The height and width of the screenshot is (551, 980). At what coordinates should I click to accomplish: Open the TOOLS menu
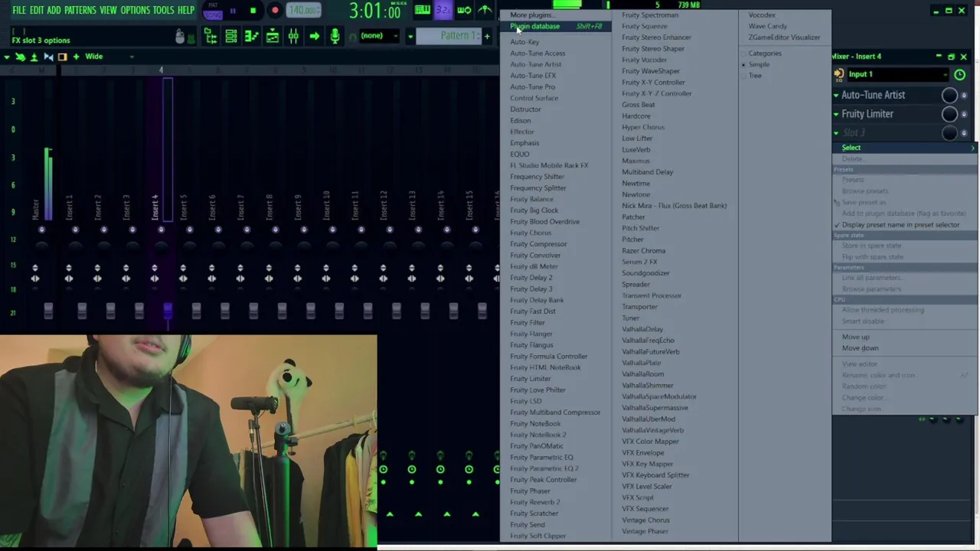[x=163, y=10]
